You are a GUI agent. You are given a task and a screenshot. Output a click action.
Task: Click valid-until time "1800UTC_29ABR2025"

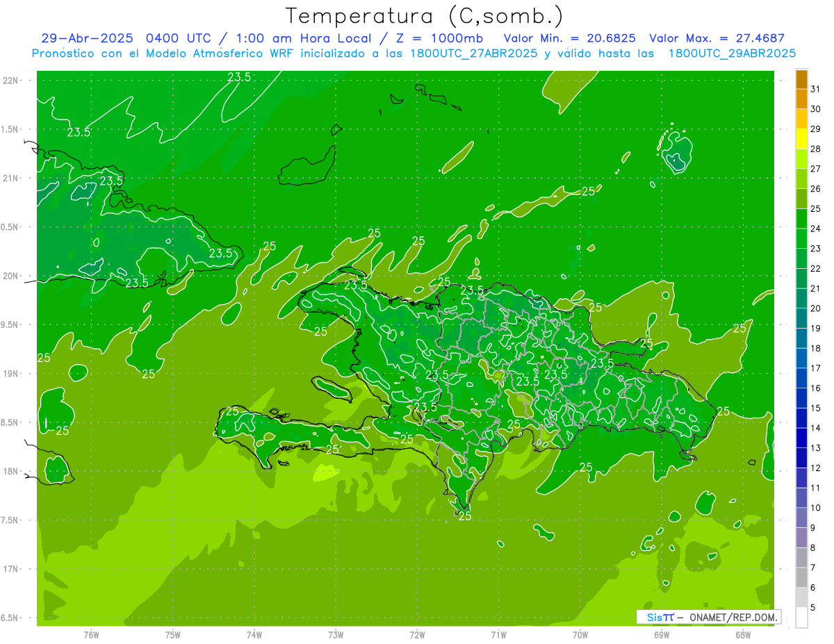pos(732,53)
